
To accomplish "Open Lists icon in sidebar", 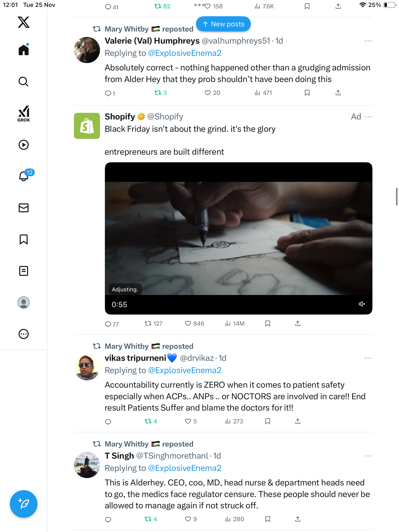I will point(24,271).
